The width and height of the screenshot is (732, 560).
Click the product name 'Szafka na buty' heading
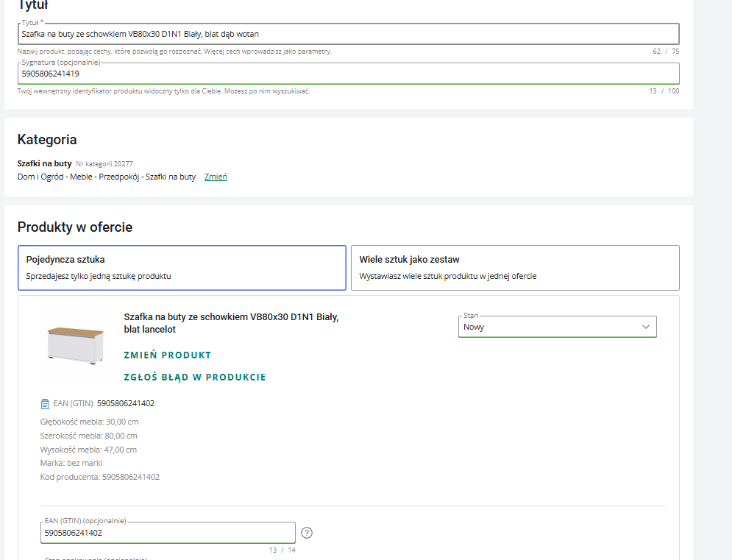231,323
